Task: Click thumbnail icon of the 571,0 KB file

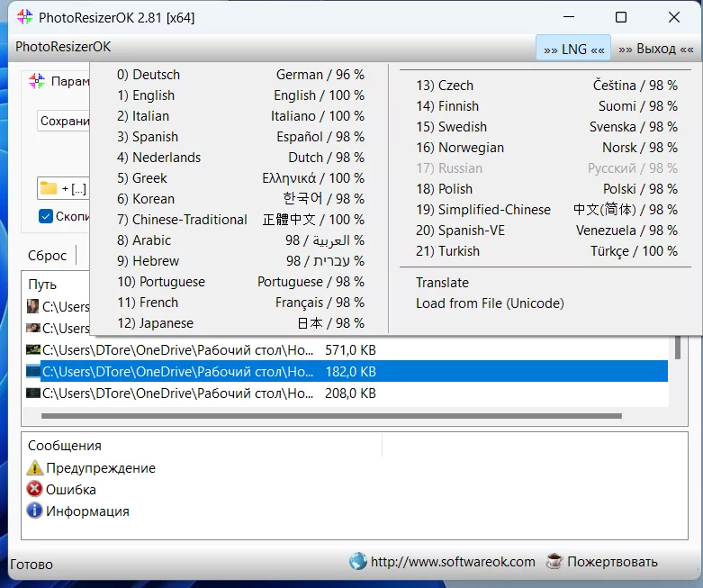Action: (x=33, y=349)
